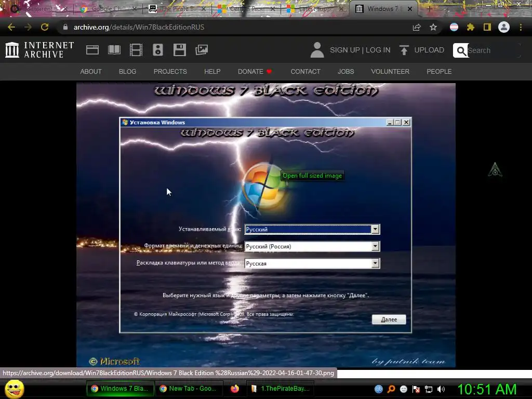Click the UPLOAD link

(x=429, y=50)
